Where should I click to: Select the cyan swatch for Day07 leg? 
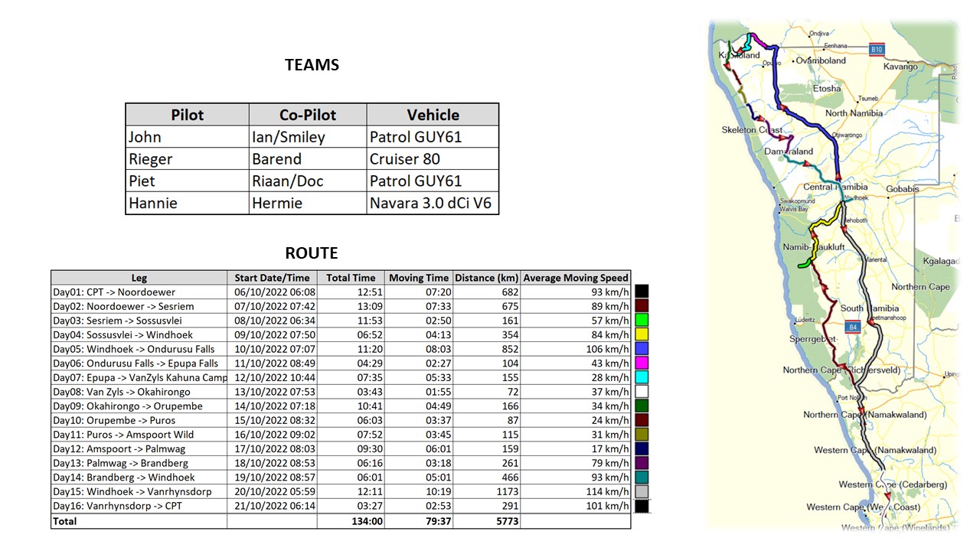click(642, 377)
